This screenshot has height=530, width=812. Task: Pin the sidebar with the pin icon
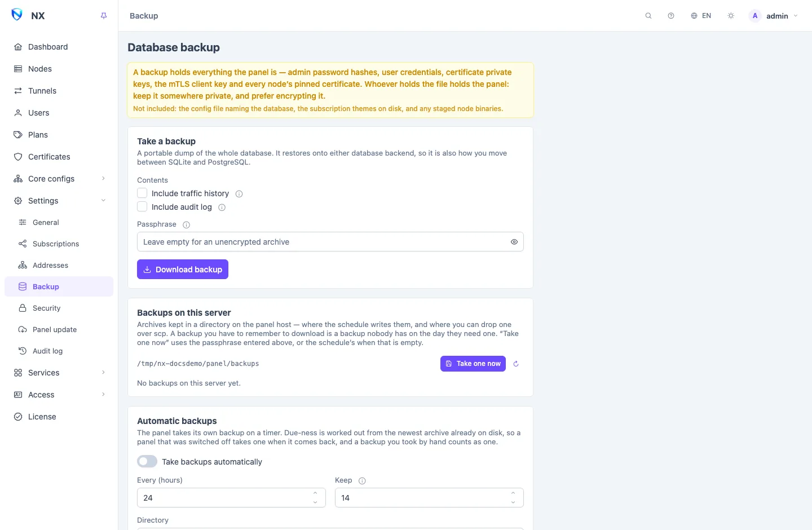tap(104, 16)
